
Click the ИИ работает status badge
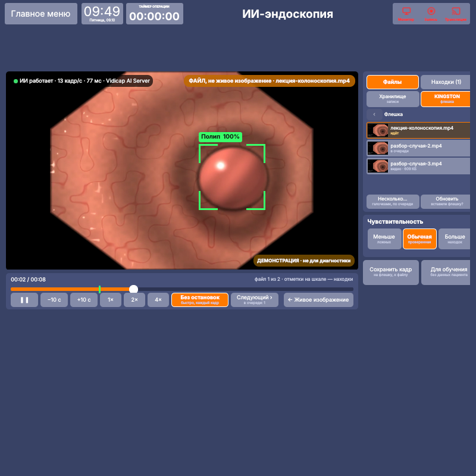click(x=82, y=81)
